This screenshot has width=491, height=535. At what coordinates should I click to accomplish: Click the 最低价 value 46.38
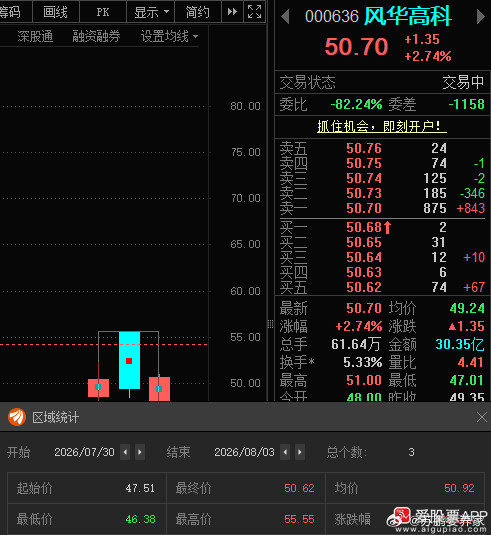[x=140, y=519]
